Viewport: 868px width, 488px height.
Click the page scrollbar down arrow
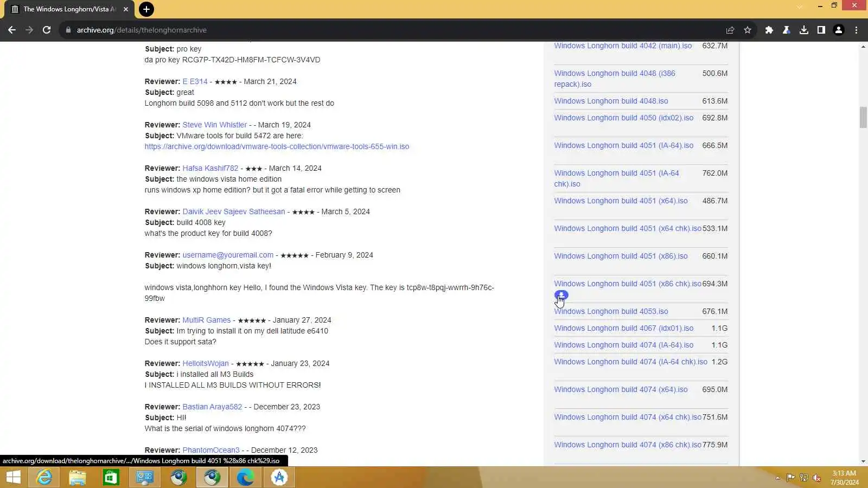[x=863, y=461]
